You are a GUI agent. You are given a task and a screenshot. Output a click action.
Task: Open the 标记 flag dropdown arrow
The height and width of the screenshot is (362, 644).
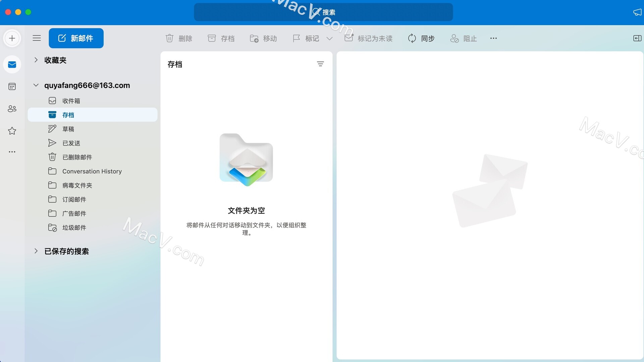(x=329, y=39)
